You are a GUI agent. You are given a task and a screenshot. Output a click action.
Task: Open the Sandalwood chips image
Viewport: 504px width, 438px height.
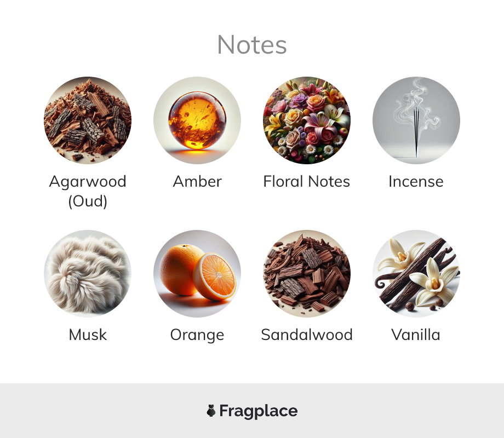(x=307, y=273)
